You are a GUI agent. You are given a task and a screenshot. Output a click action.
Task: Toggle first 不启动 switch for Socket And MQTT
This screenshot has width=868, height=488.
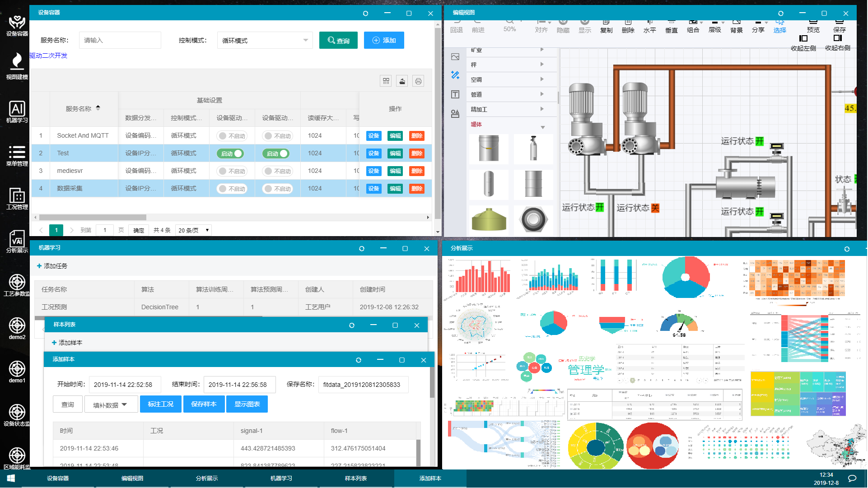point(232,136)
